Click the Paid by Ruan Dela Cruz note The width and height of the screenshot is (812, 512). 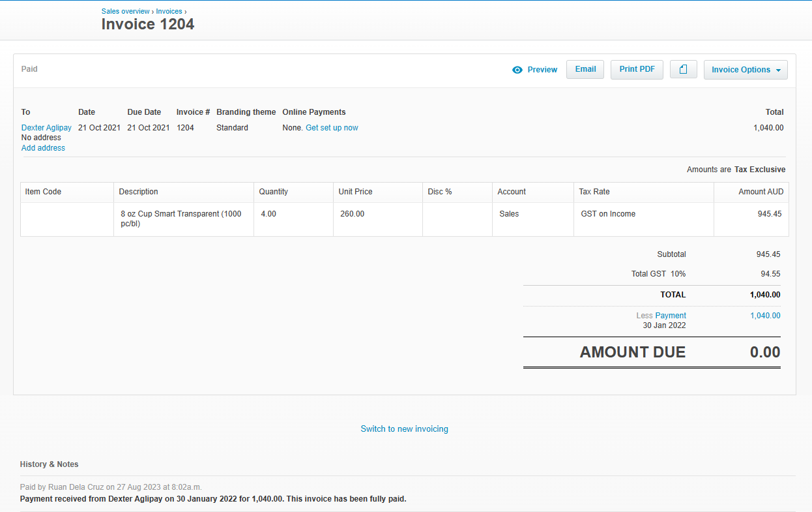click(111, 487)
